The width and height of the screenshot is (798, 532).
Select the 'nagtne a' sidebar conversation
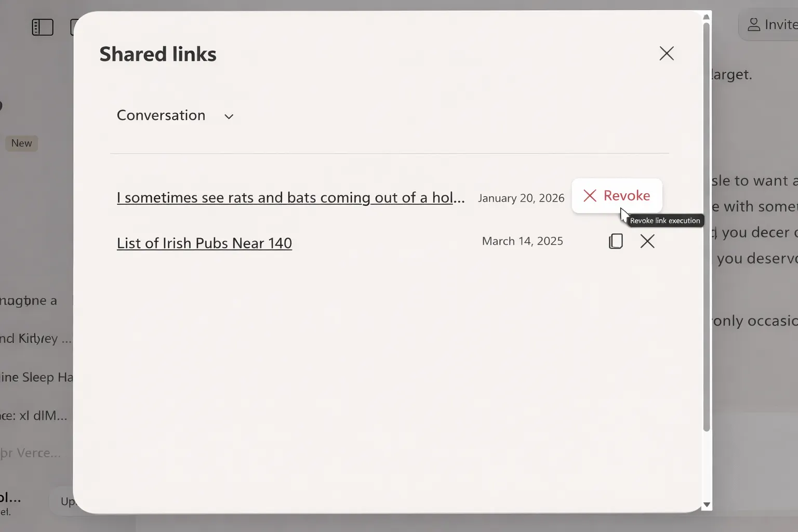point(29,301)
